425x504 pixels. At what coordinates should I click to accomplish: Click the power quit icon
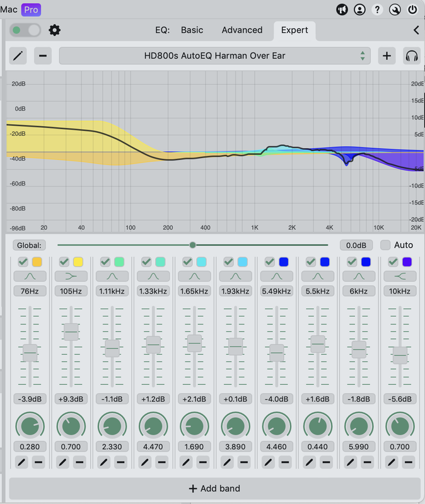point(412,9)
